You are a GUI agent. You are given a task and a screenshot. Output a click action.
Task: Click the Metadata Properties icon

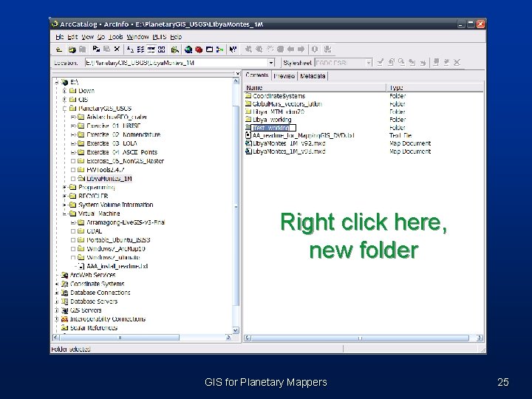click(391, 62)
